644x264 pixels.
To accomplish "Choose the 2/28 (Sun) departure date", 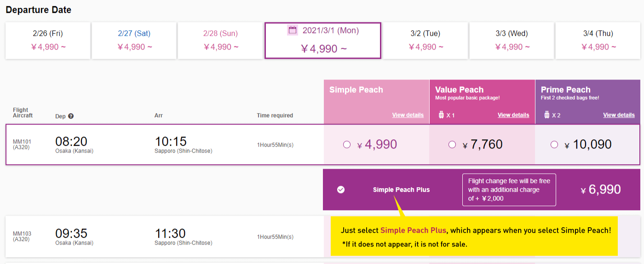I will pos(220,40).
